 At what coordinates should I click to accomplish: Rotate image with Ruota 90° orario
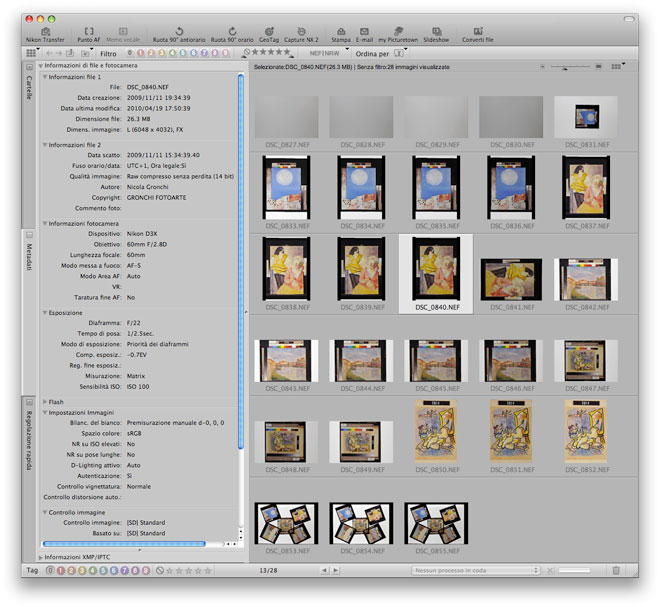point(232,35)
